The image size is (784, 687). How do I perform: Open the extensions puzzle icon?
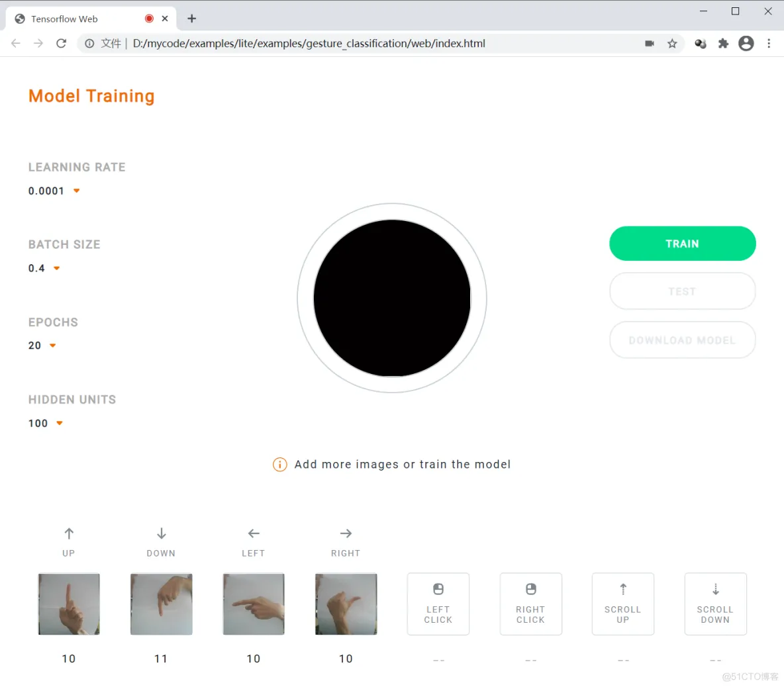[723, 44]
